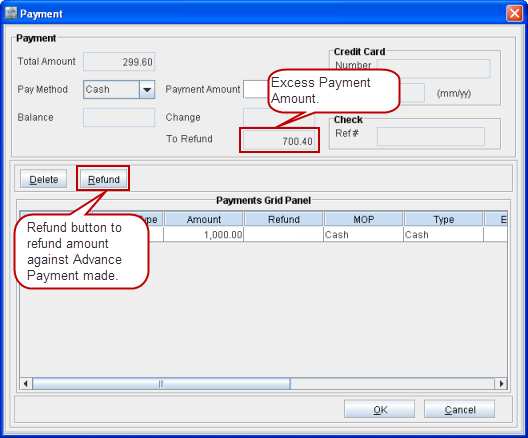Sort by the Amount column header
Image resolution: width=528 pixels, height=438 pixels.
coord(204,220)
